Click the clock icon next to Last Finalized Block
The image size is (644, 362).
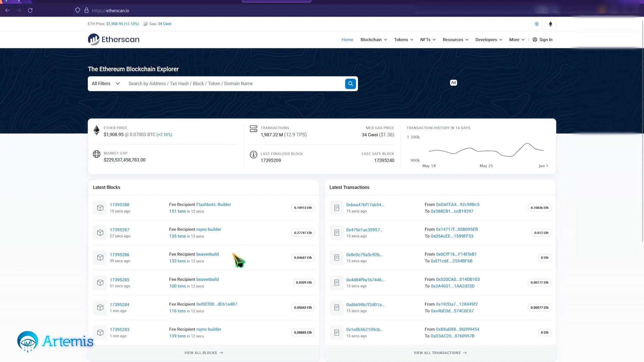254,155
